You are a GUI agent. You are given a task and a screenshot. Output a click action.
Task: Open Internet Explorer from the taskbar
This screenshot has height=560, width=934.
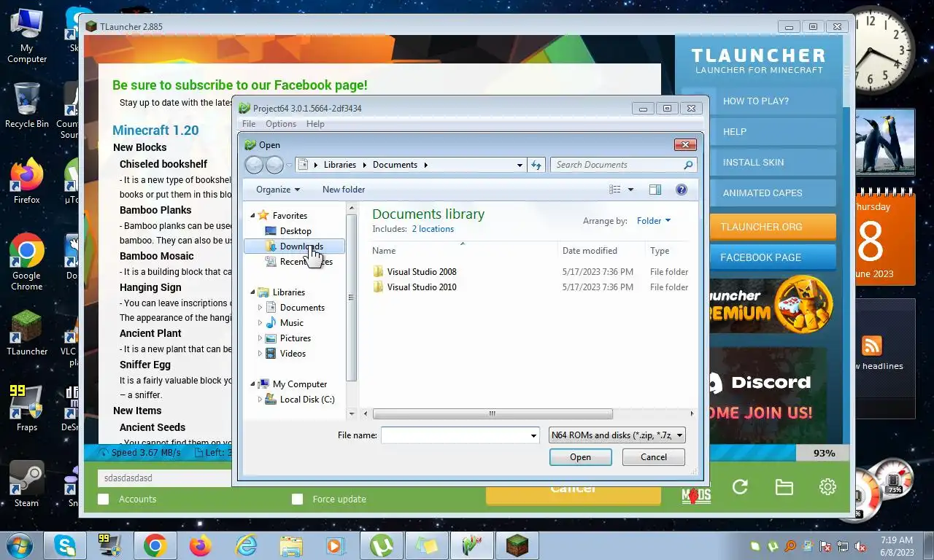click(246, 545)
